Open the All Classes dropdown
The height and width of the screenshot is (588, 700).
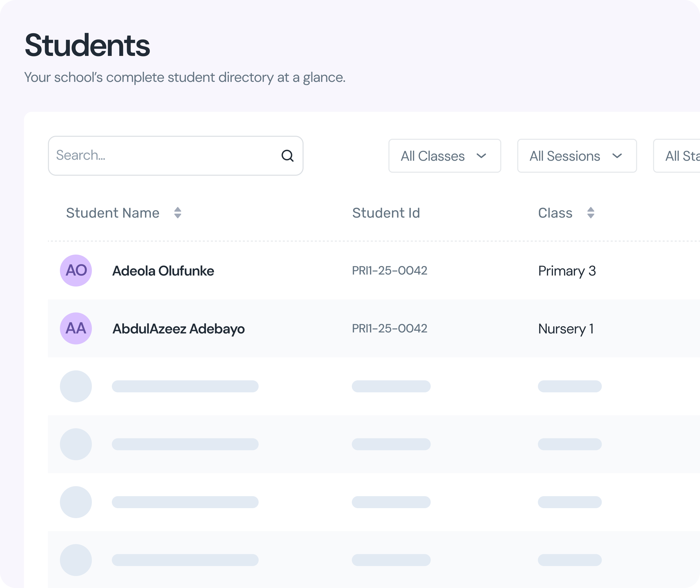tap(444, 156)
